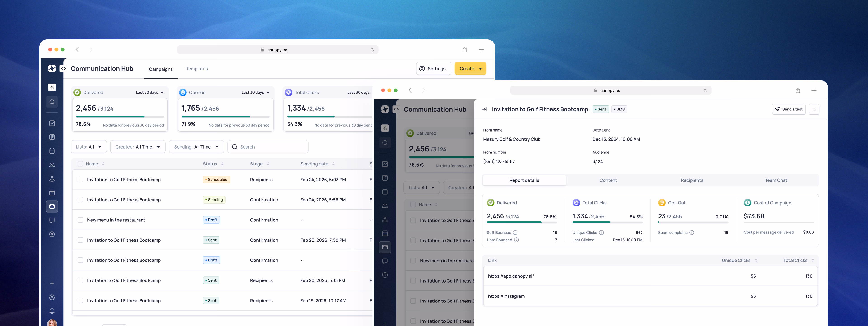Open new tab in left browser window

tap(481, 50)
